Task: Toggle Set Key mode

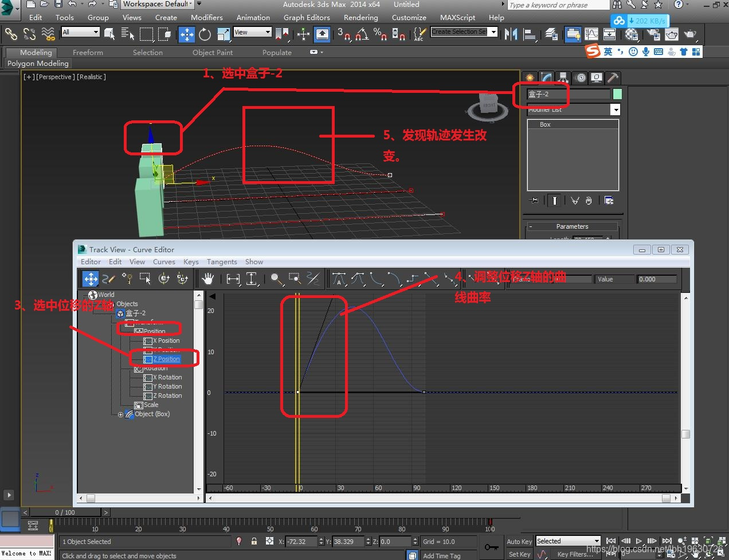Action: point(519,554)
